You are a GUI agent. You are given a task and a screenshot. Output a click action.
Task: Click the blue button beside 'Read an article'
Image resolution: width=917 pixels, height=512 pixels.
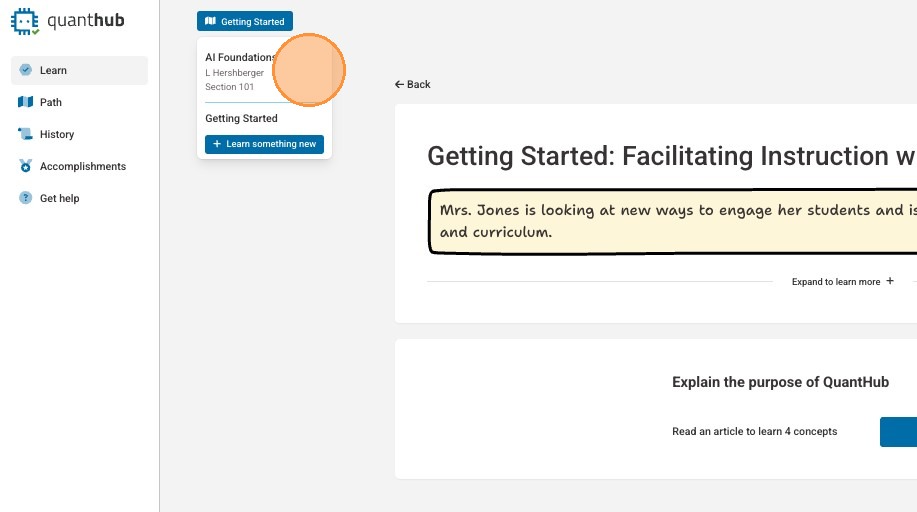coord(899,432)
